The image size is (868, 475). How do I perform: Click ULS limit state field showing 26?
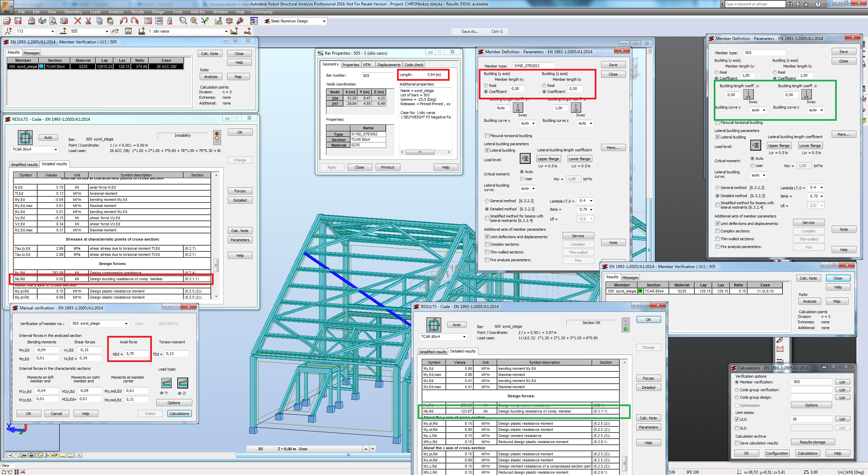811,419
